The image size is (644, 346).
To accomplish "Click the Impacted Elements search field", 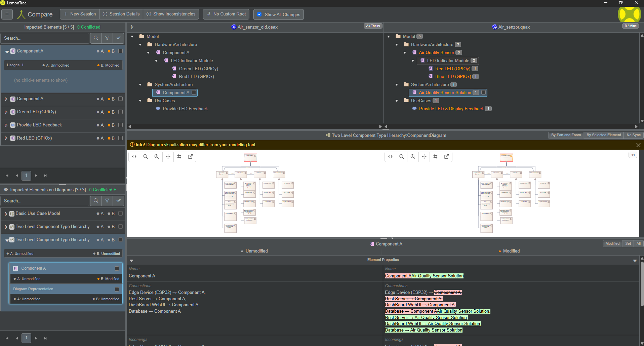I will point(45,38).
